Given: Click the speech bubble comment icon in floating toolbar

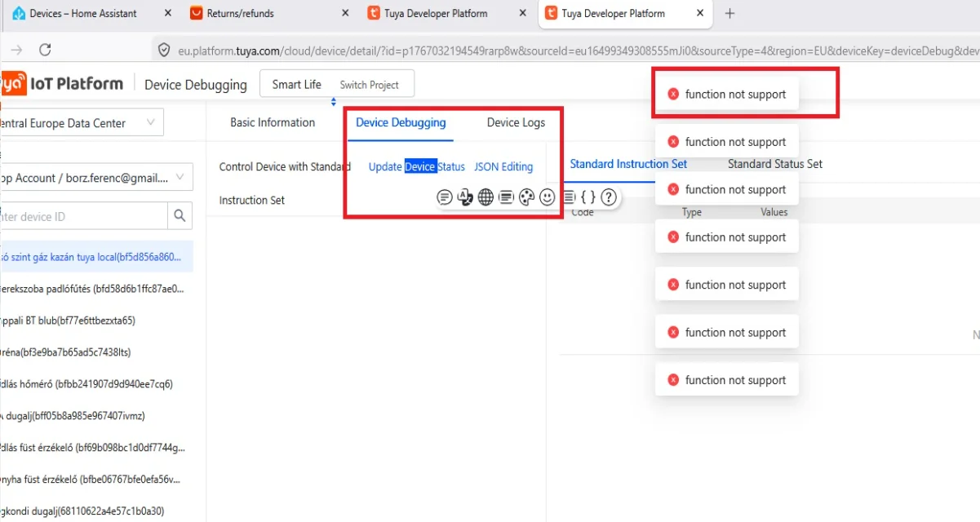Looking at the screenshot, I should click(445, 197).
